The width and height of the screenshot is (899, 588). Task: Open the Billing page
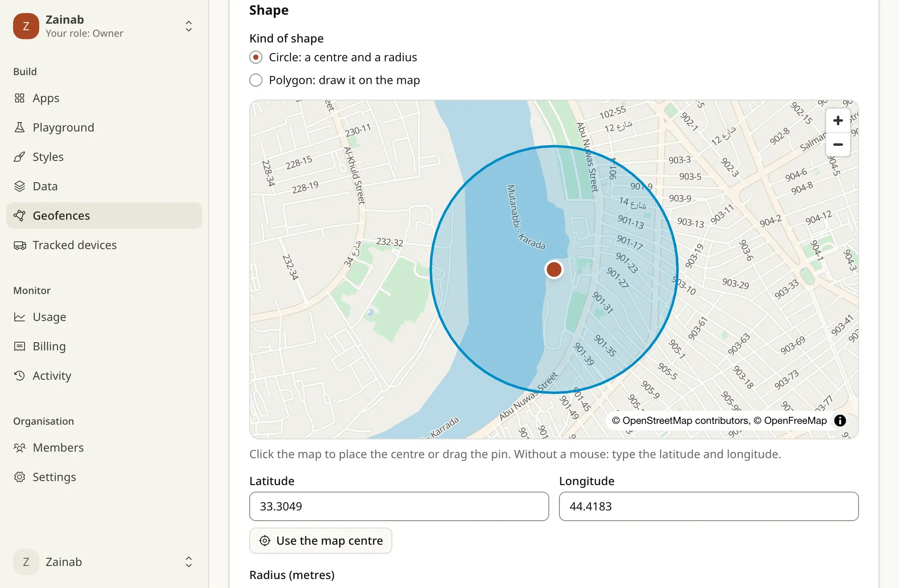point(104,346)
